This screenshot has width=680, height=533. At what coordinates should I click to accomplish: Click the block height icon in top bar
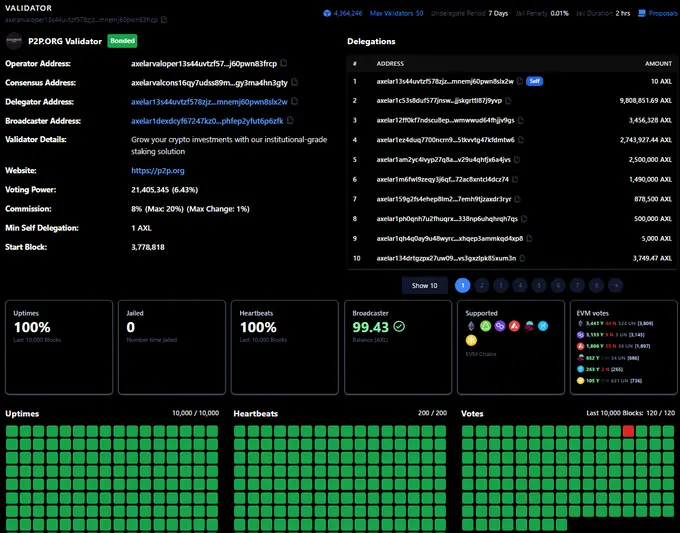click(327, 13)
